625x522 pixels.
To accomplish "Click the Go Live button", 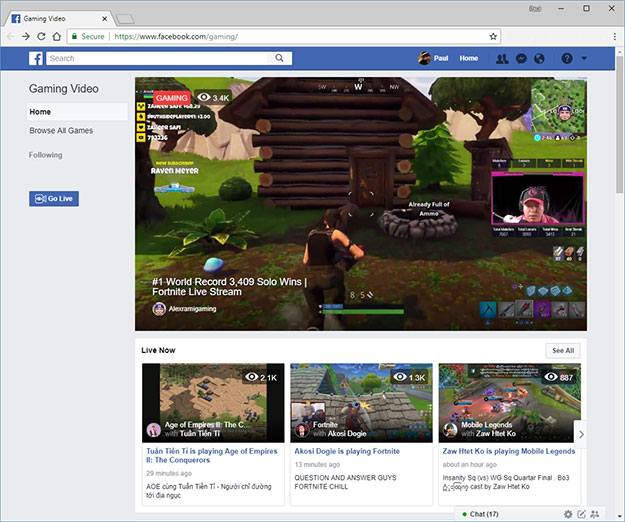I will [x=54, y=198].
